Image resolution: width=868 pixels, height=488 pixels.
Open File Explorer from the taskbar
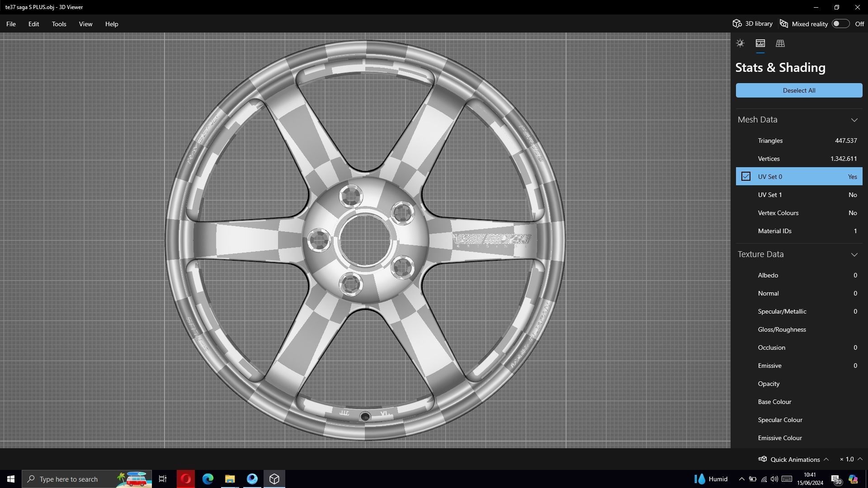[230, 479]
